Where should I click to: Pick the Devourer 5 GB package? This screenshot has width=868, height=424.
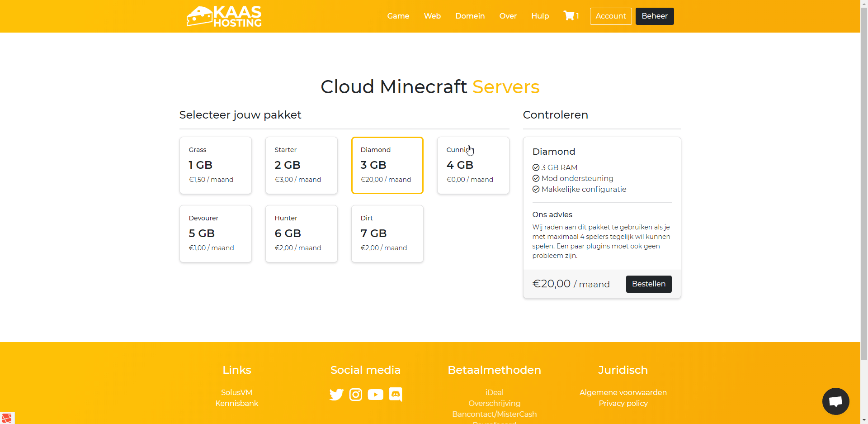[216, 233]
